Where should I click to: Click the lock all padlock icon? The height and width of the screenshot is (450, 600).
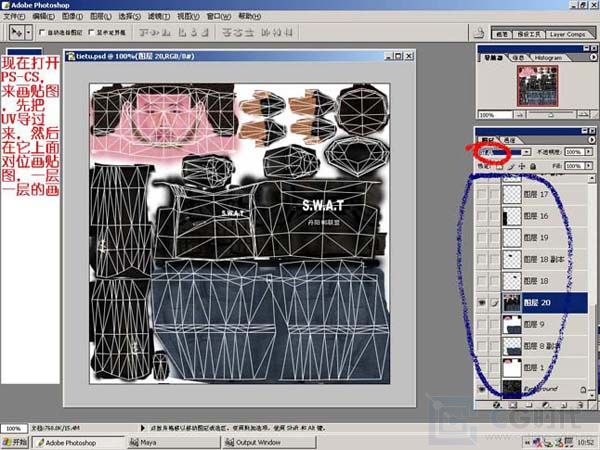tap(531, 166)
